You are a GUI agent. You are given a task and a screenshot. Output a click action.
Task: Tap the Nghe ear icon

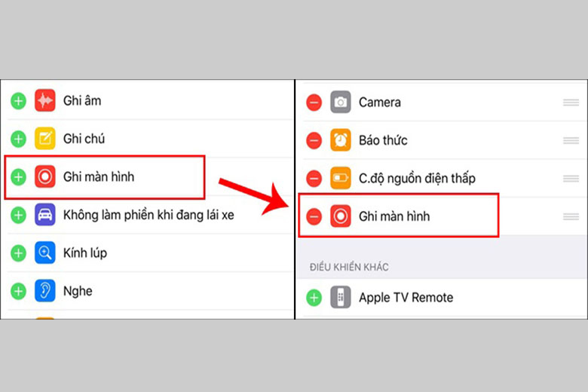45,291
